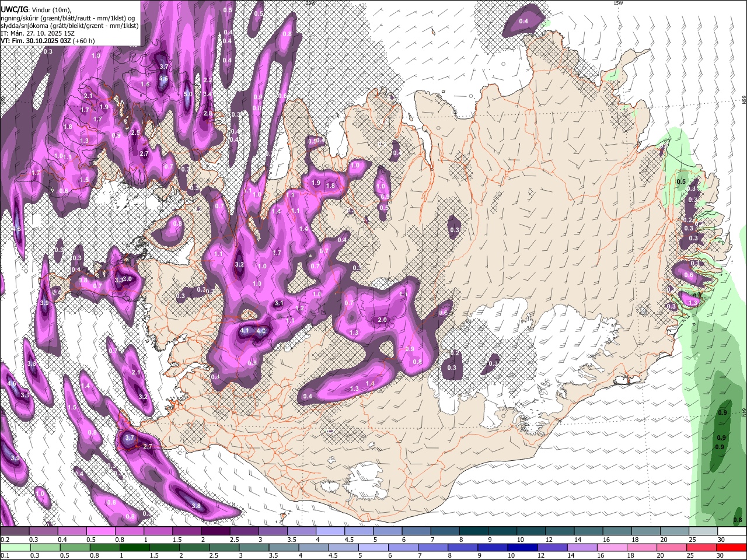Click the 4.1 snowfall value label
Screen dimensions: 747x560
click(245, 331)
